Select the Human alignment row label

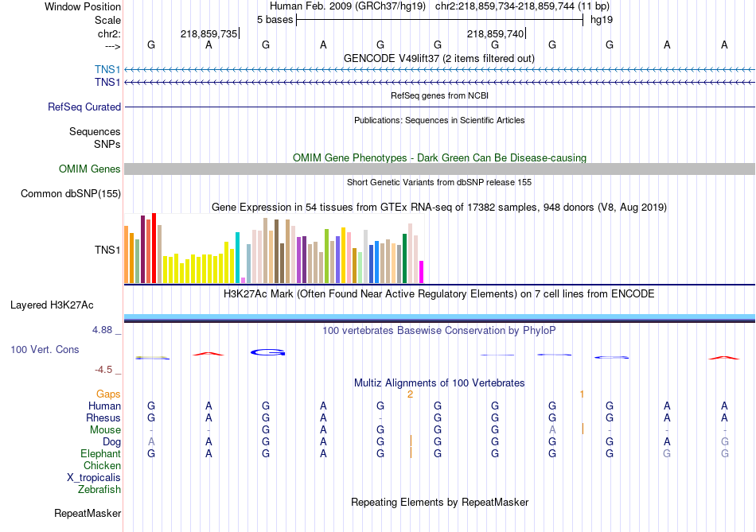click(104, 406)
